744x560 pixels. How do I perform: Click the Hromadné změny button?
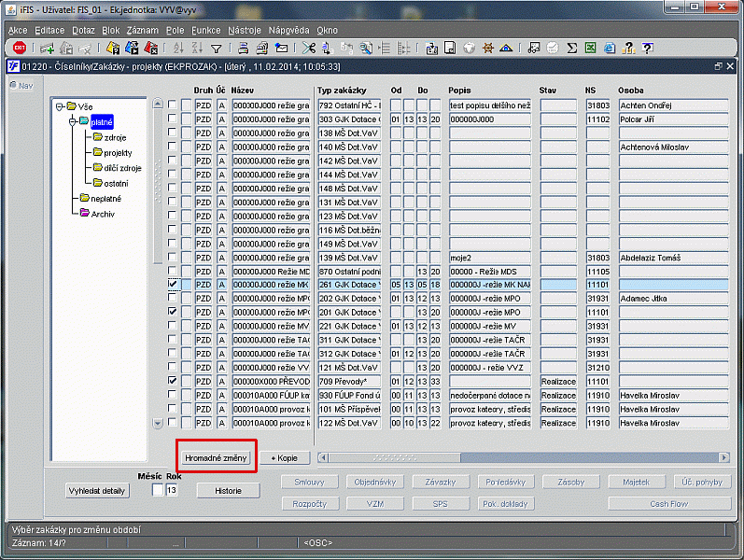click(x=216, y=458)
